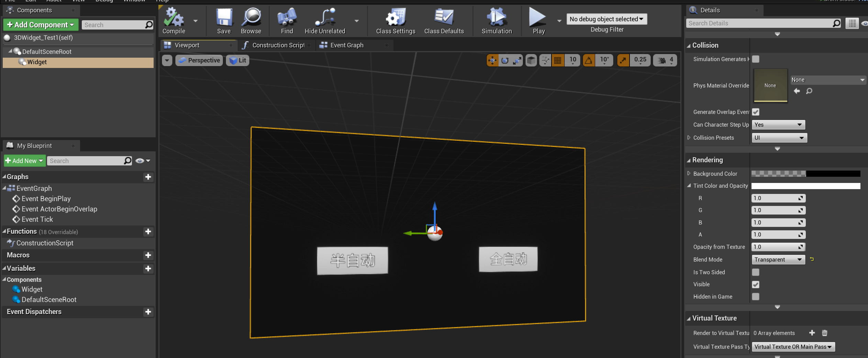Enable Hidden in Game checkbox

point(755,297)
